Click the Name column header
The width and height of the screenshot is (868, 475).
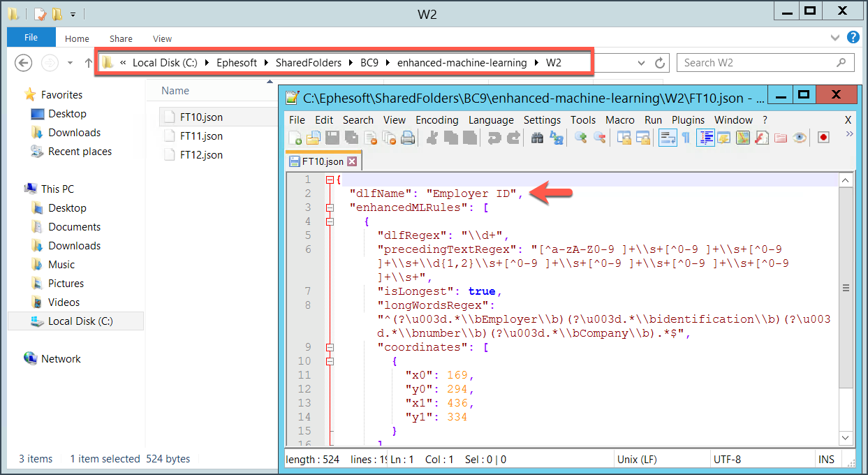click(175, 91)
